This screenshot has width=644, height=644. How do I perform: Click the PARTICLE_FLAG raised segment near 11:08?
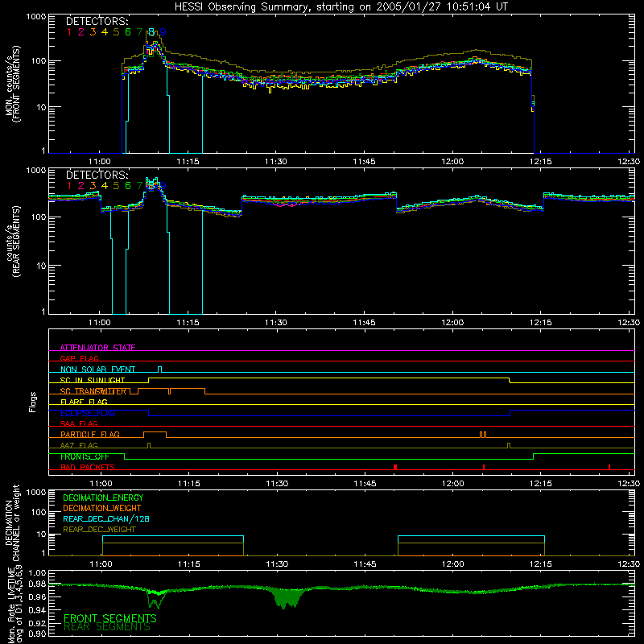click(x=155, y=434)
